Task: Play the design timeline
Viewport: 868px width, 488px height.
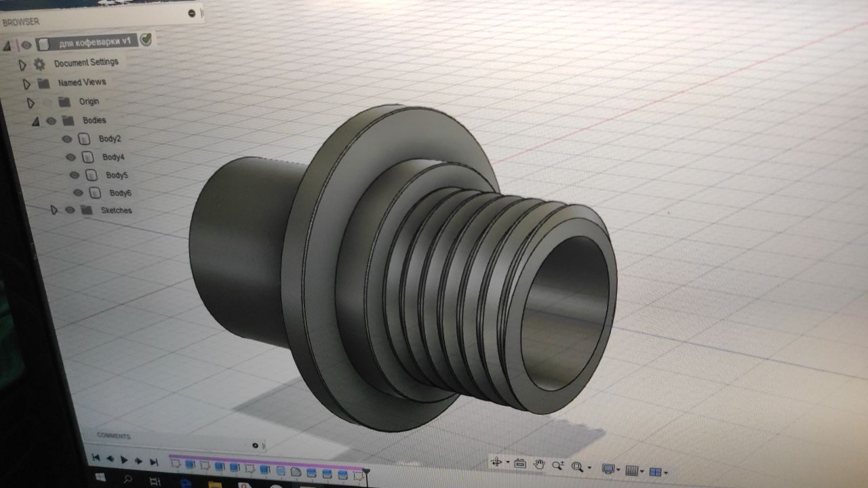Action: (x=124, y=460)
